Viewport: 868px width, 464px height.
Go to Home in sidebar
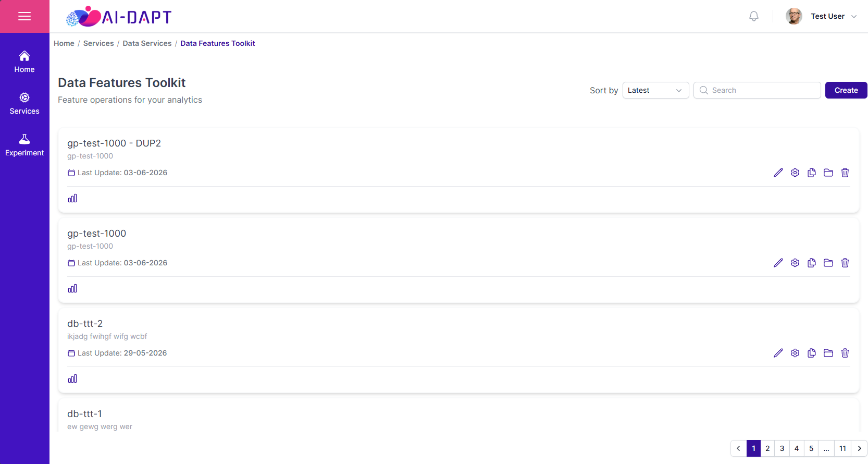point(24,62)
